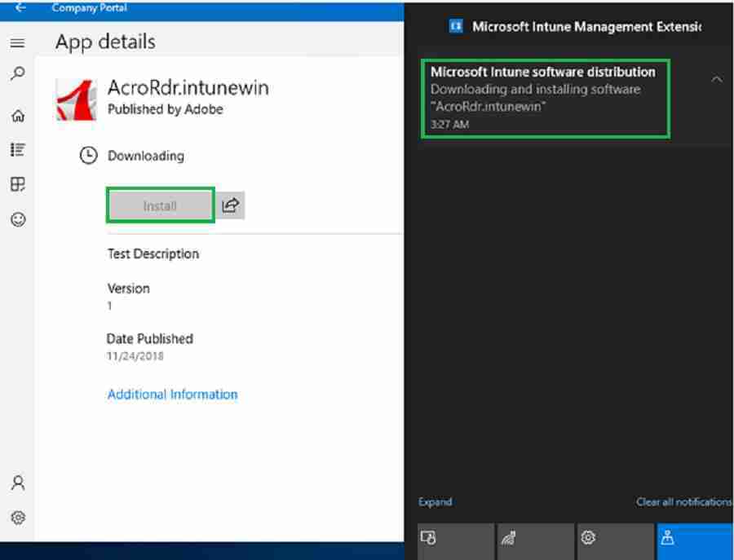This screenshot has height=560, width=734.
Task: Click the grayed Install button
Action: (x=160, y=205)
